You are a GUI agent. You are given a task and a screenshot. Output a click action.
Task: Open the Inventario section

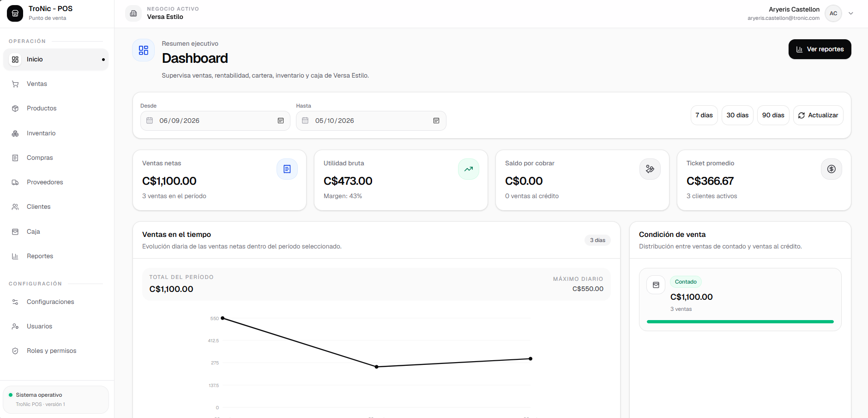56,133
